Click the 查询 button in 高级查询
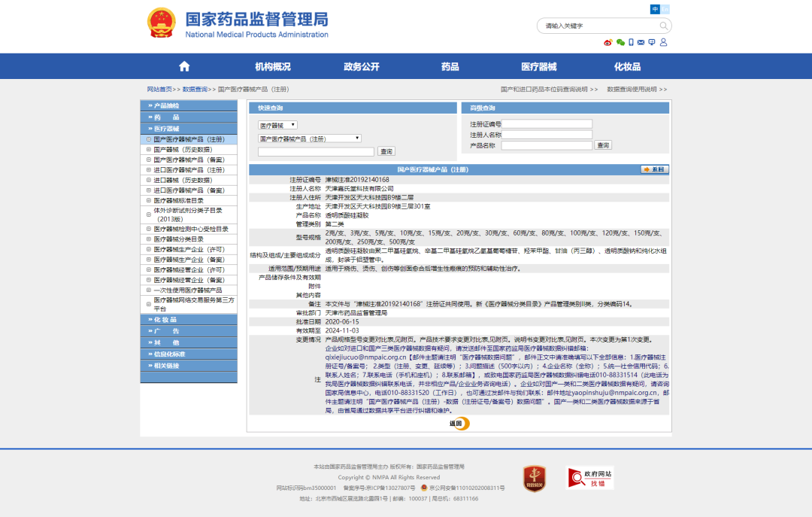Image resolution: width=812 pixels, height=517 pixels. [603, 145]
